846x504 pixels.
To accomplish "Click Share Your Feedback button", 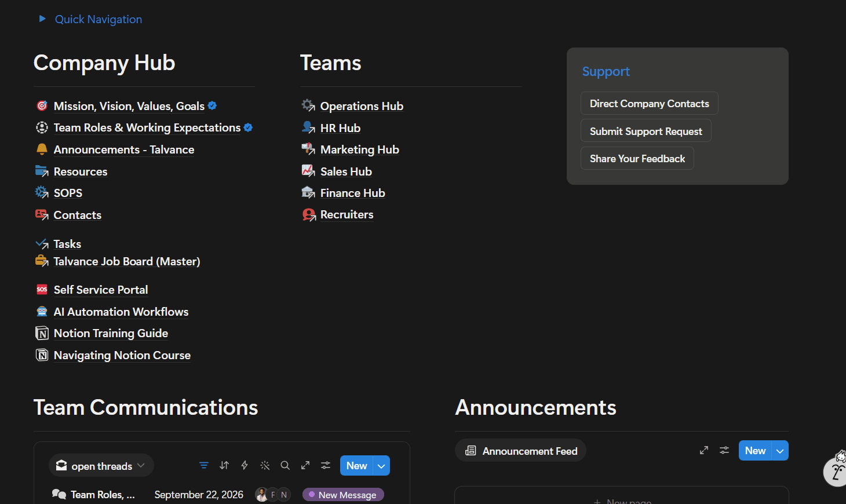I will (x=637, y=159).
